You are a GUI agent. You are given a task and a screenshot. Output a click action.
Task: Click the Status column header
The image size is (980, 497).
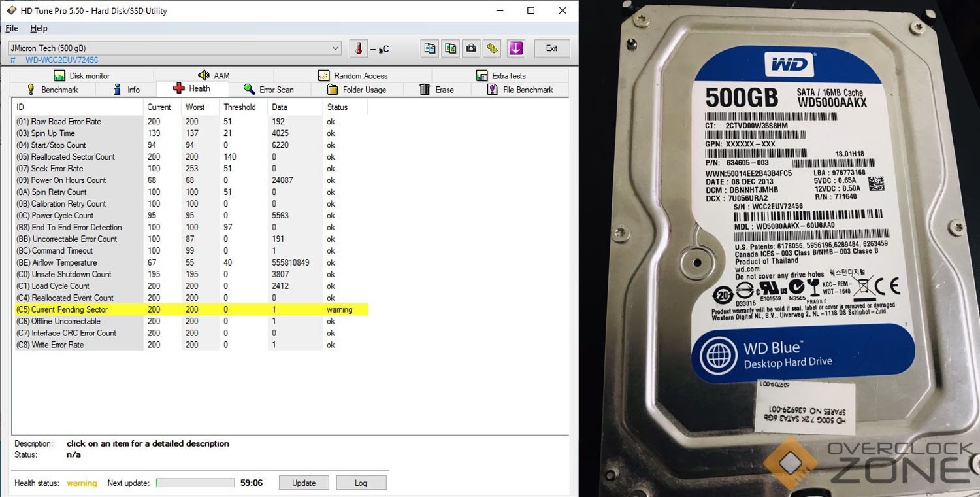(x=345, y=107)
